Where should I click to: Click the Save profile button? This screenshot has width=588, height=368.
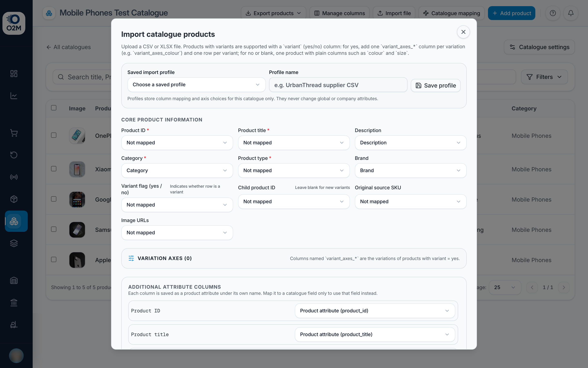[x=435, y=85]
